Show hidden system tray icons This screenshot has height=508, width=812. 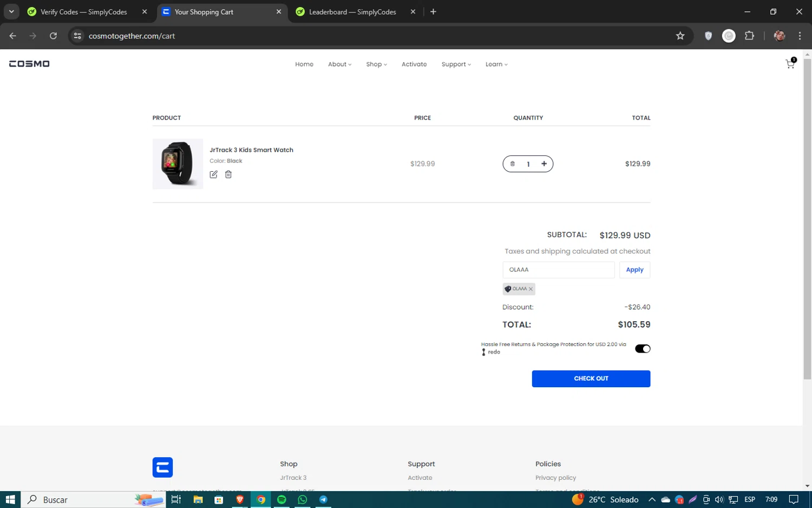[652, 499]
